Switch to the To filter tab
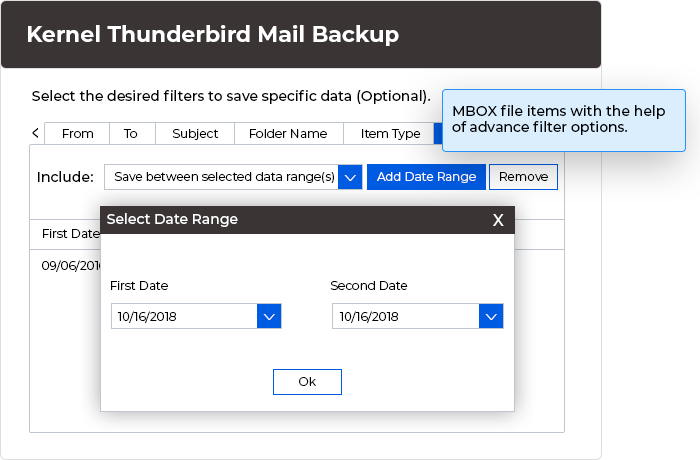 [131, 134]
